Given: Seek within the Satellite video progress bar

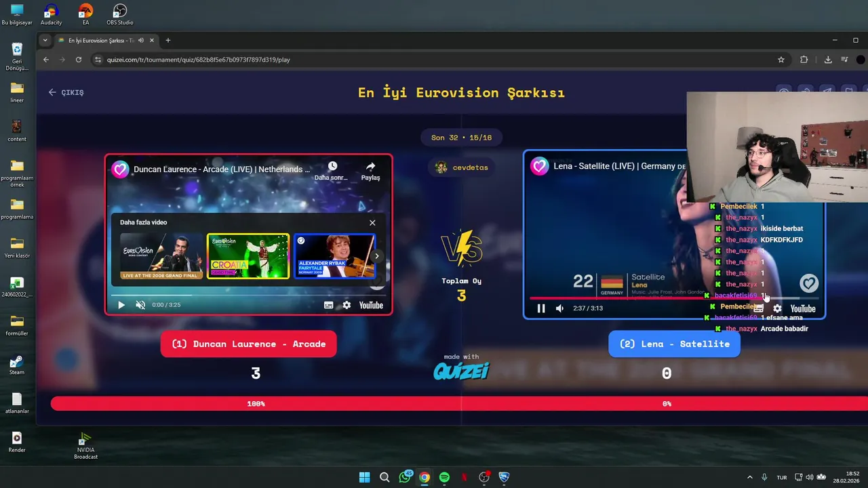Looking at the screenshot, I should pyautogui.click(x=674, y=298).
